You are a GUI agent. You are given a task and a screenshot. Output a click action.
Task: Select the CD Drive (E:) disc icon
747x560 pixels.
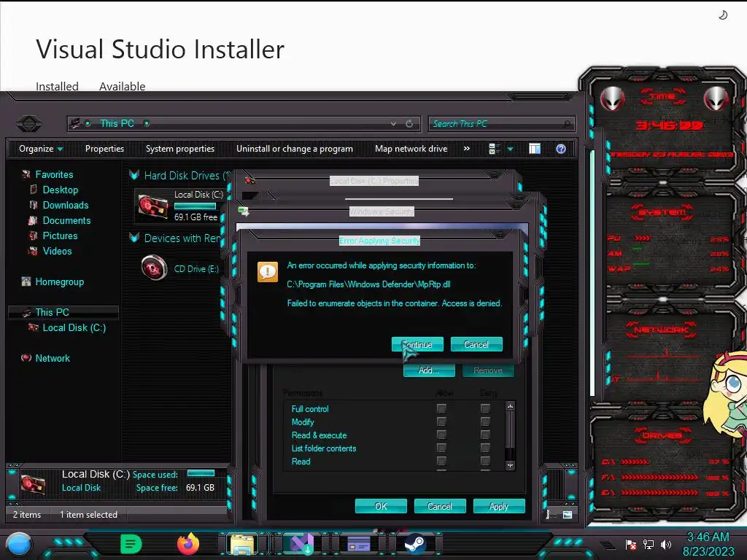click(155, 268)
